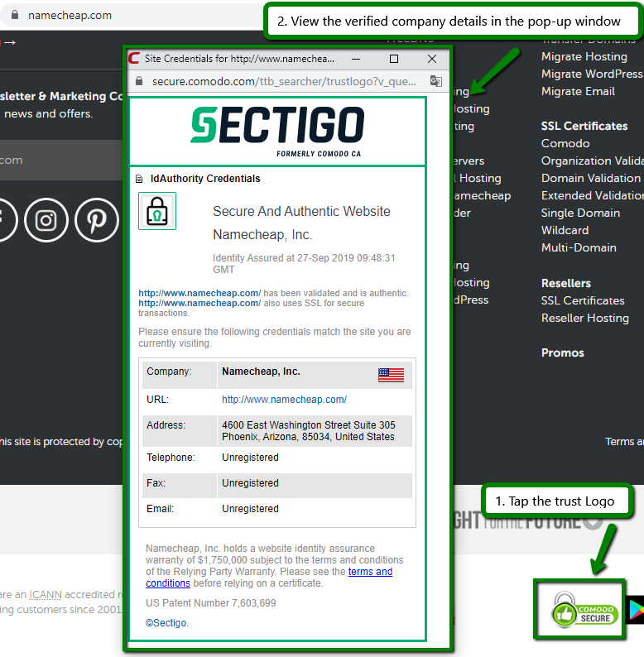
Task: Open the SSL Certificates heading link
Action: tap(584, 126)
